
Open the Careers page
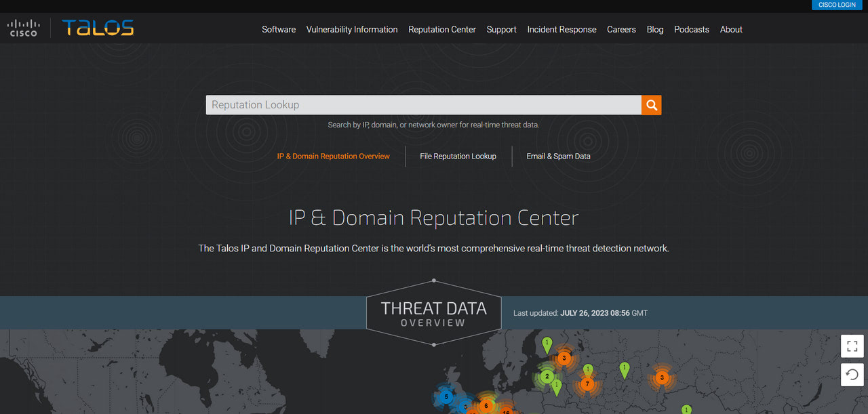tap(621, 29)
